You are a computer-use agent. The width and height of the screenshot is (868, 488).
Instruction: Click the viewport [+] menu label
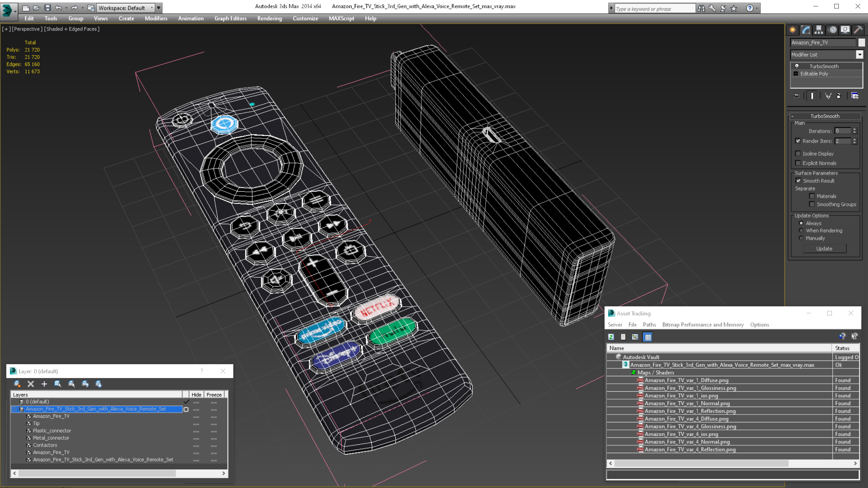[x=6, y=29]
